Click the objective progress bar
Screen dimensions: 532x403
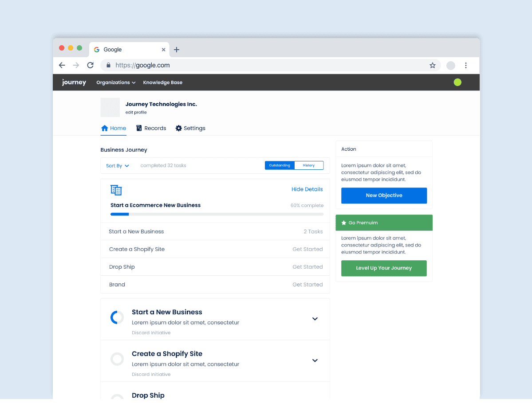(x=217, y=215)
